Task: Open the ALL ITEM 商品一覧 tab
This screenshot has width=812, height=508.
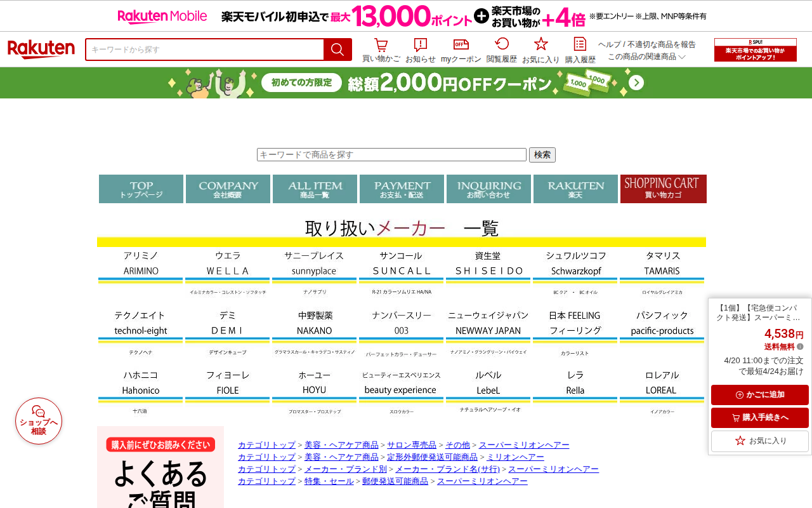Action: pyautogui.click(x=315, y=189)
